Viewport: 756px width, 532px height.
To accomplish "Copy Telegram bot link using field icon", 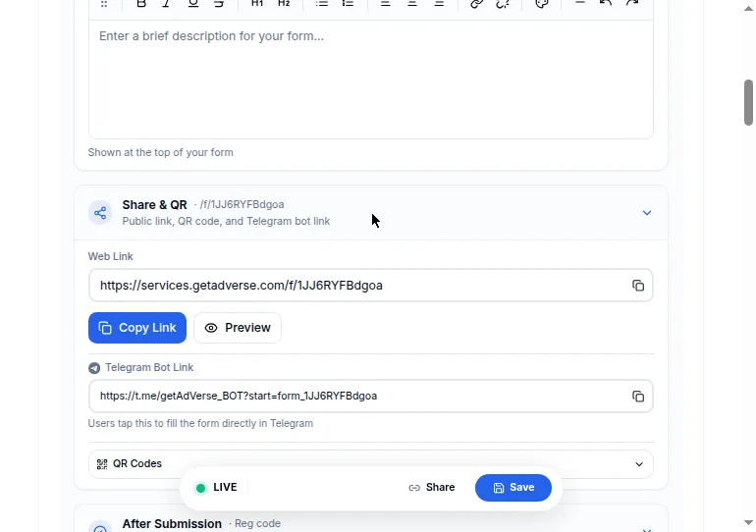I will pos(638,397).
